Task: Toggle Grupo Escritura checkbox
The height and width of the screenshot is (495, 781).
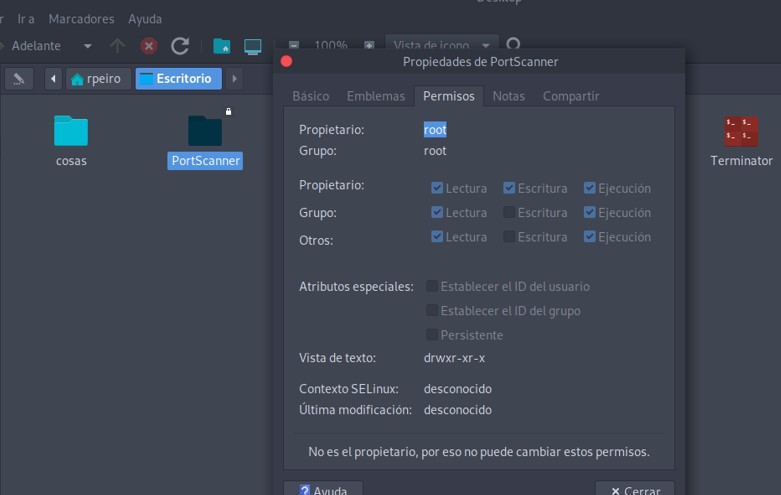Action: (509, 212)
